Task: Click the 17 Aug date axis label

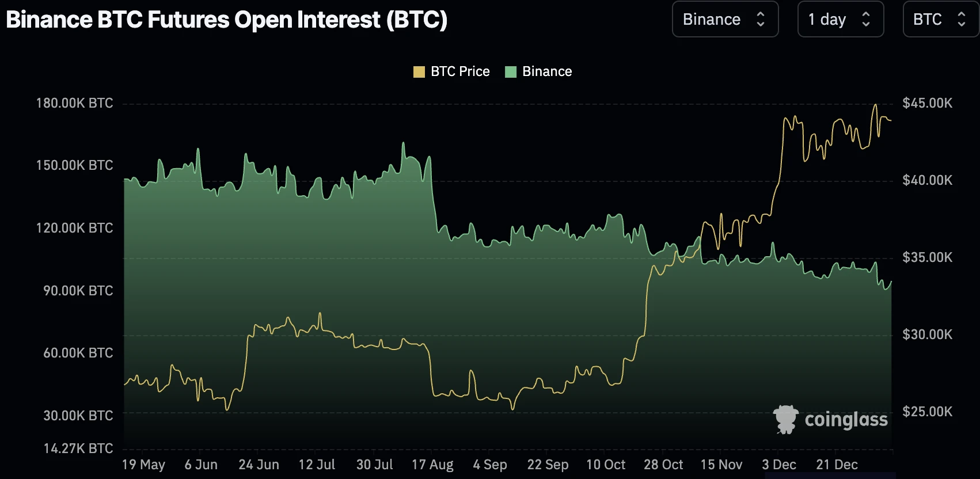Action: pos(432,465)
